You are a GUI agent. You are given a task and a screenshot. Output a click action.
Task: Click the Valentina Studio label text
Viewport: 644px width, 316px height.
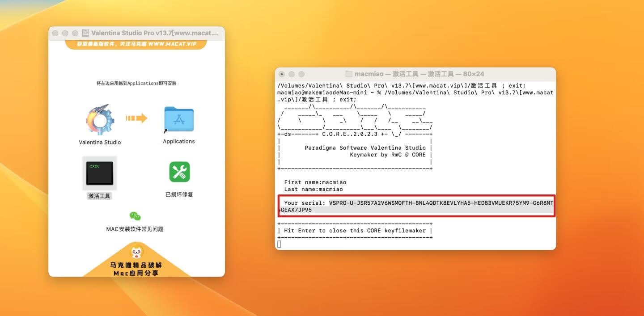100,142
